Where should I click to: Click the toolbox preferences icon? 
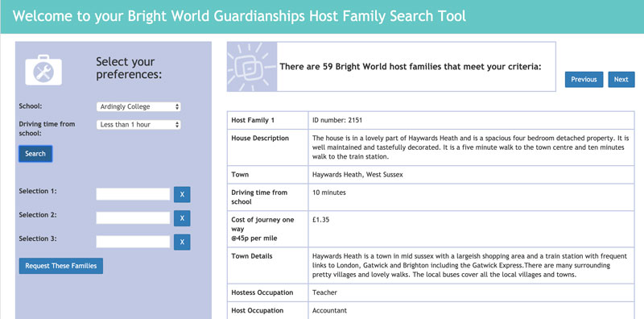click(43, 70)
